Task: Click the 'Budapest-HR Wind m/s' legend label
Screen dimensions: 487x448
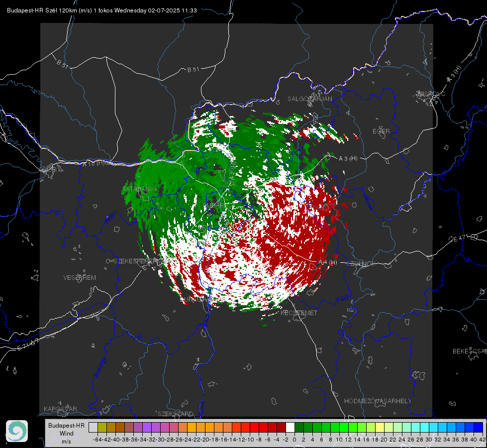Action: pyautogui.click(x=66, y=433)
